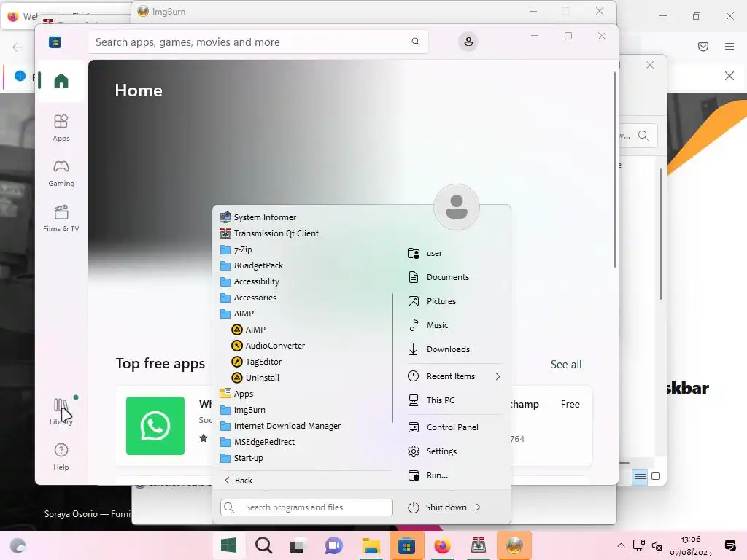The image size is (747, 560).
Task: Expand the Shut down options arrow
Action: [478, 507]
